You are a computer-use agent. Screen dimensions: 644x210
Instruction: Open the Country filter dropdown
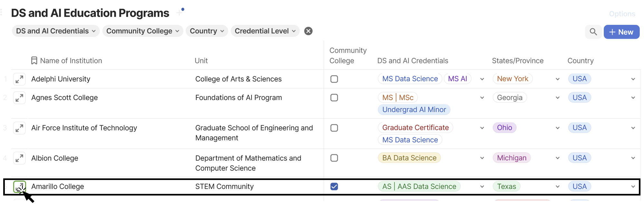pos(207,31)
